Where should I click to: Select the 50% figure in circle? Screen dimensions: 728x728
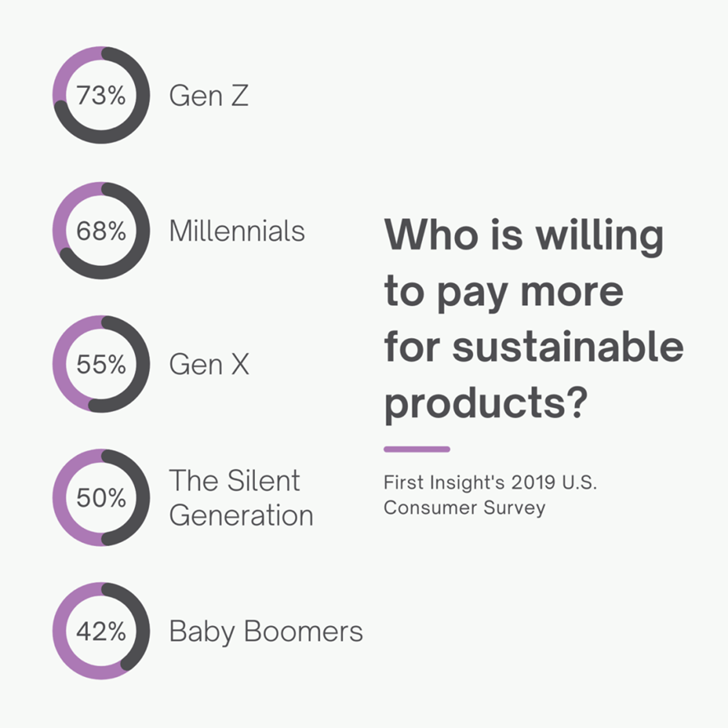pyautogui.click(x=101, y=498)
